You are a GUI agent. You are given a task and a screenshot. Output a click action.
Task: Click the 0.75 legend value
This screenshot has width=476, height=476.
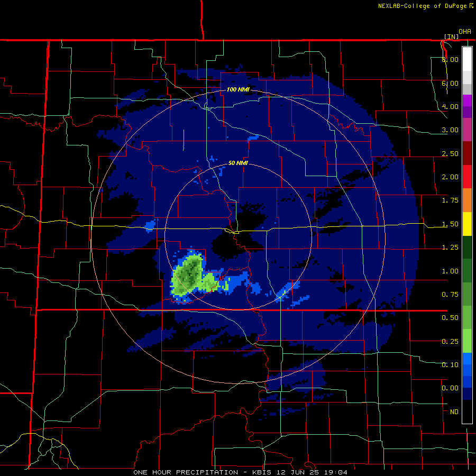point(450,295)
